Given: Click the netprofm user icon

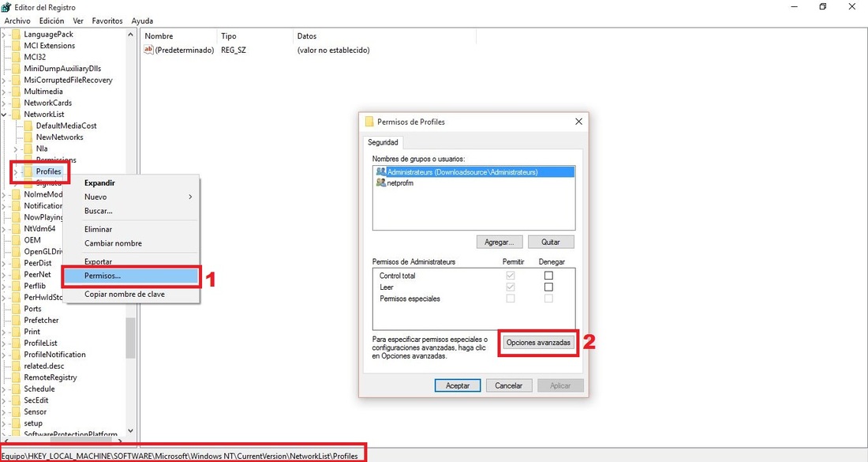Looking at the screenshot, I should tap(381, 182).
